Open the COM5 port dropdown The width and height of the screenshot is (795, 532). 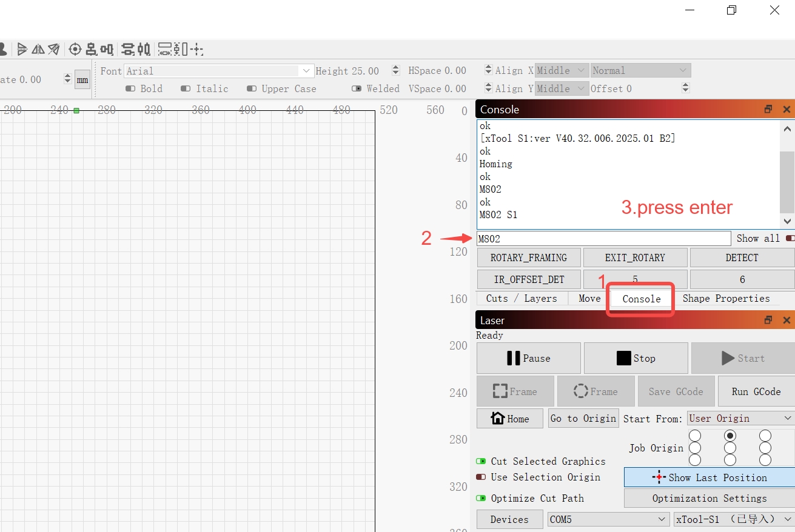coord(608,519)
